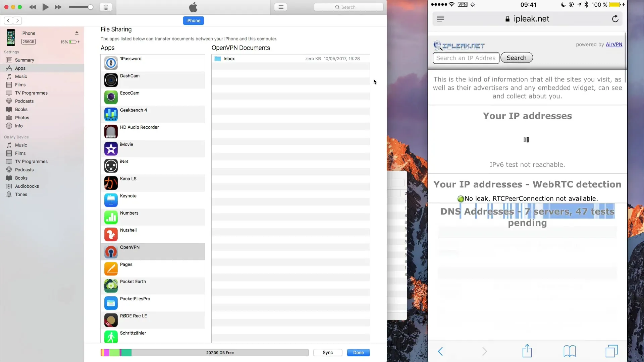
Task: Reload the ipleak.net page
Action: pyautogui.click(x=615, y=19)
